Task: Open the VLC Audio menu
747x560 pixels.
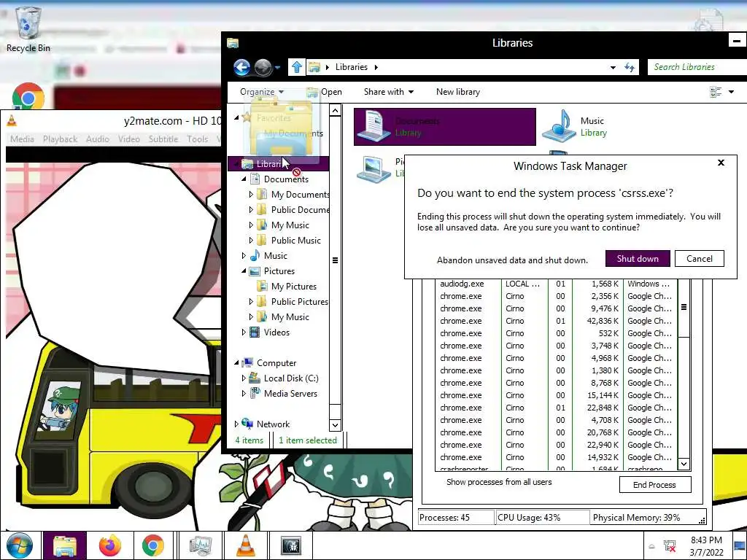Action: (98, 139)
